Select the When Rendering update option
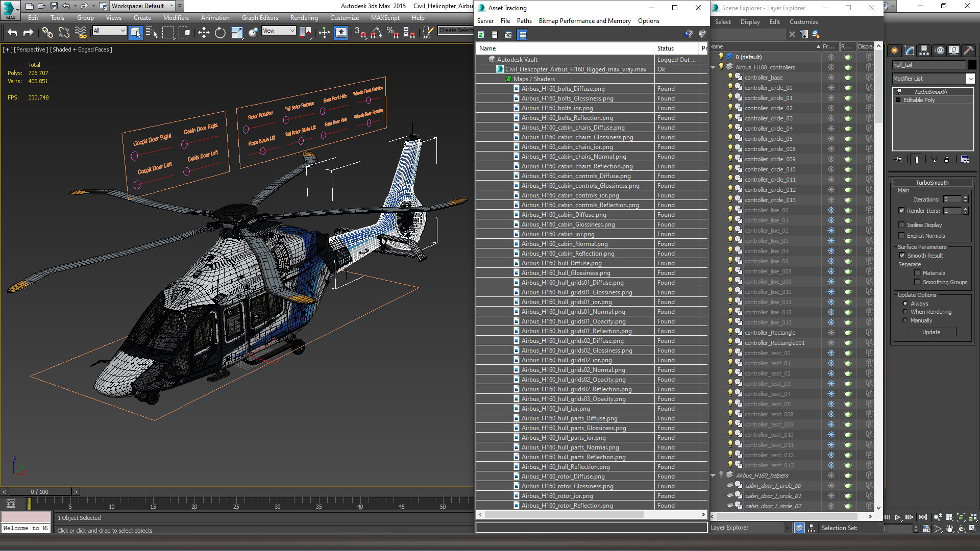The image size is (980, 551). coord(905,312)
